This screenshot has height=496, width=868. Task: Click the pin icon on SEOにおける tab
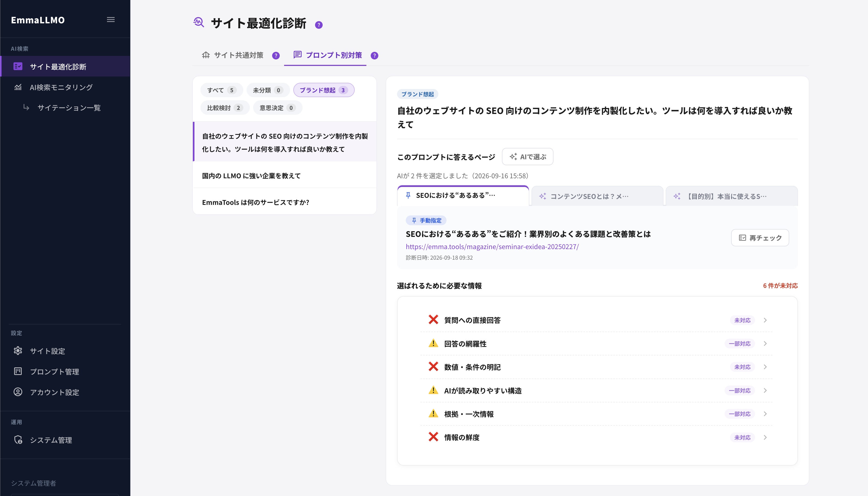coord(408,195)
